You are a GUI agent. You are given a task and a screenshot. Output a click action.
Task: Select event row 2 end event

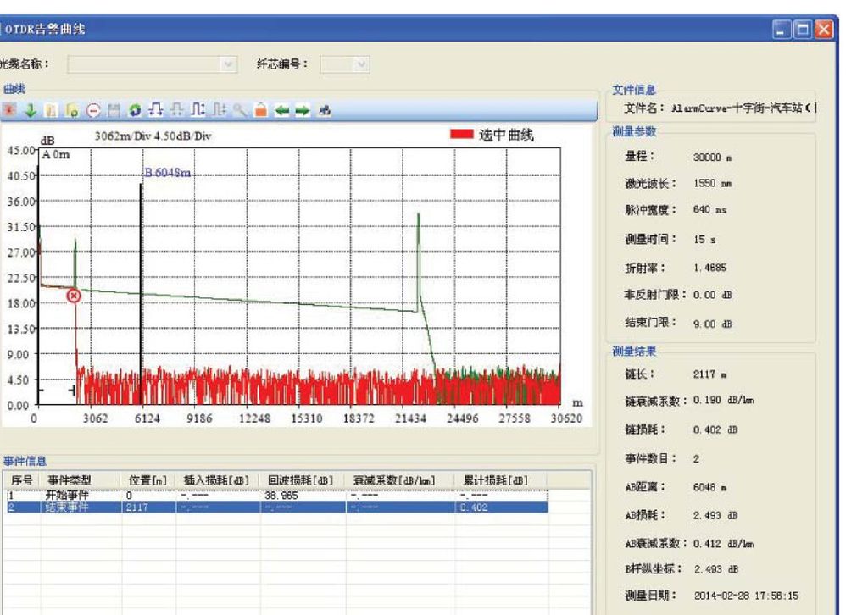click(277, 507)
